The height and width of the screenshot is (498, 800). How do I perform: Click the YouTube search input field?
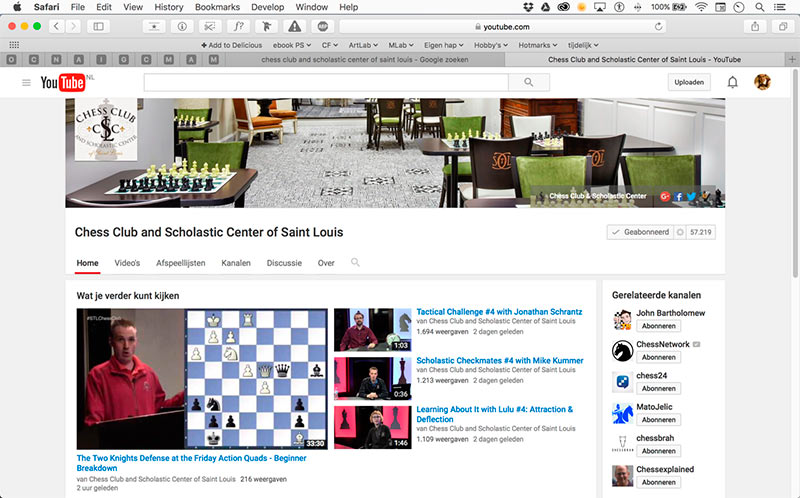[x=326, y=82]
